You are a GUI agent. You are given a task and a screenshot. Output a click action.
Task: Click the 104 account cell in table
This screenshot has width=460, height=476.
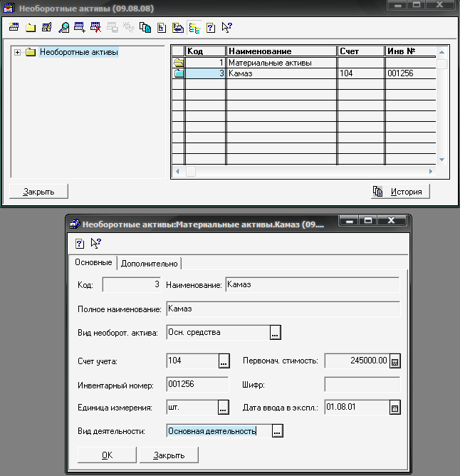tap(361, 73)
